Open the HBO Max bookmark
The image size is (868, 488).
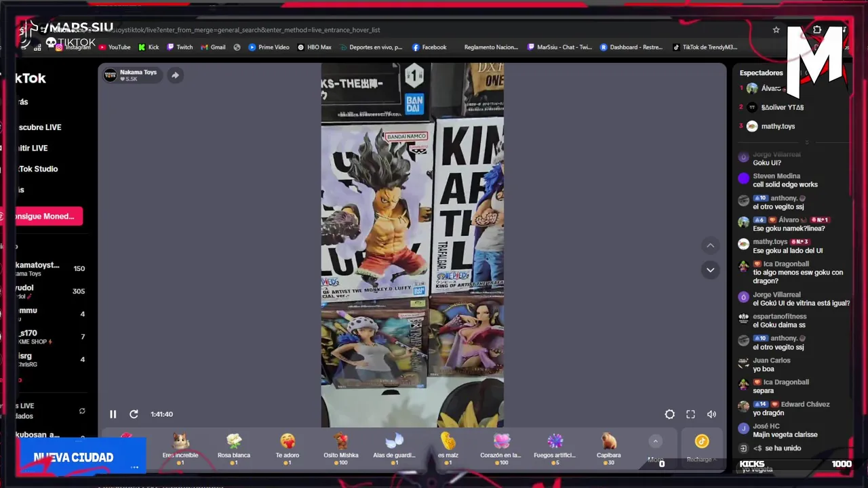[315, 47]
